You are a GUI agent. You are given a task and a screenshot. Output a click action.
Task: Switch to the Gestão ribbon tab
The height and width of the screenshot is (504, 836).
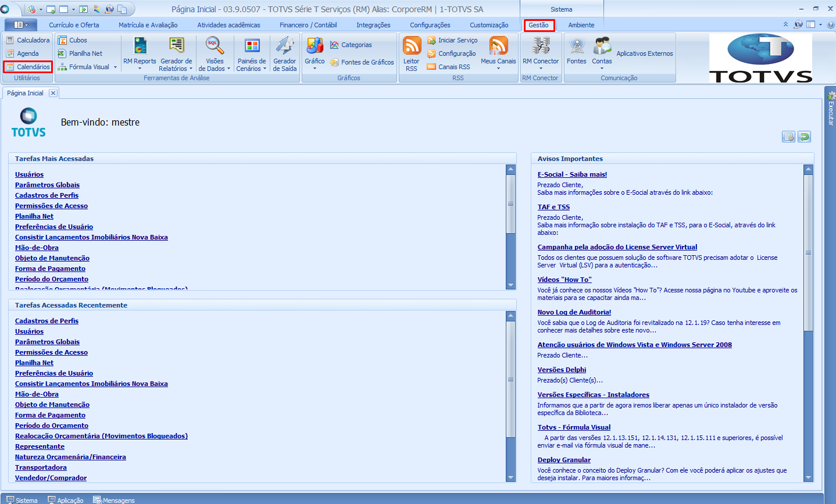point(539,25)
